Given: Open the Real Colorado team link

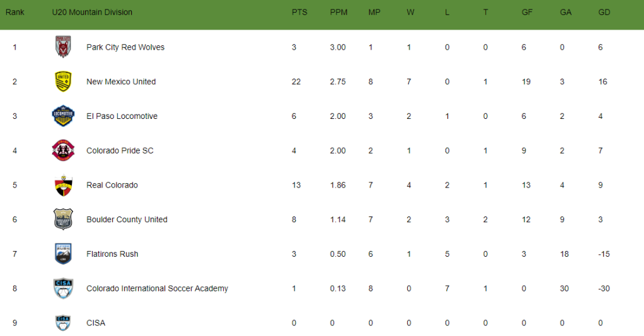Looking at the screenshot, I should (x=112, y=185).
